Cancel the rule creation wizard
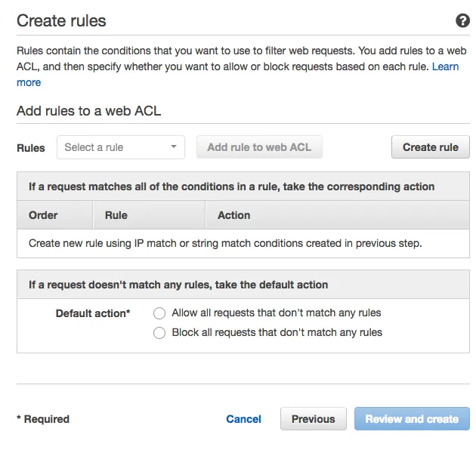 click(x=243, y=419)
